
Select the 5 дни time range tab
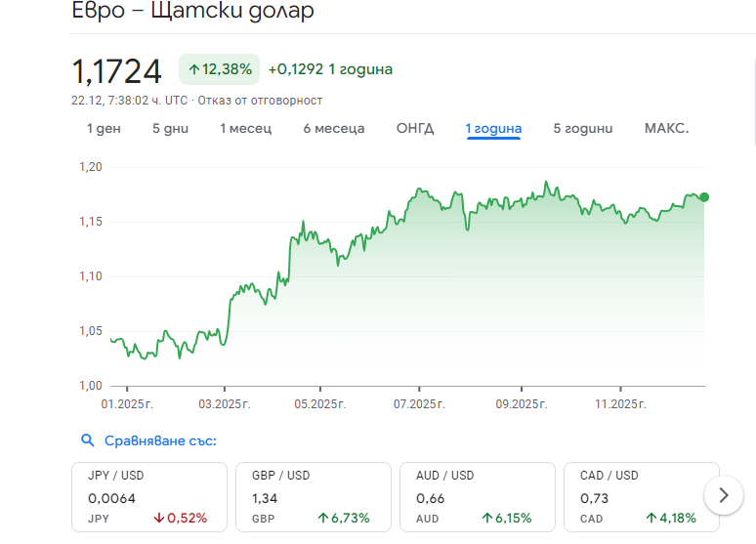[x=170, y=128]
